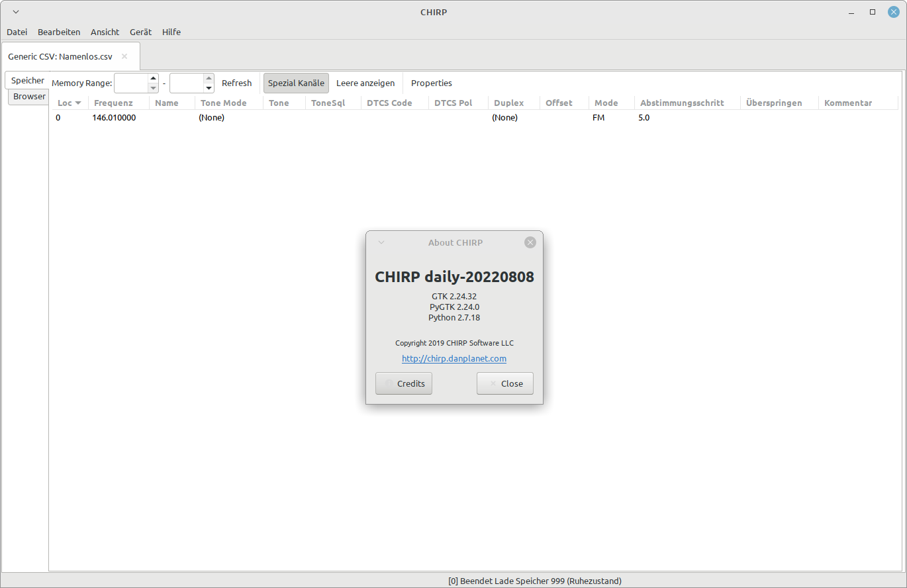907x588 pixels.
Task: Toggle Leere anzeigen
Action: click(365, 83)
